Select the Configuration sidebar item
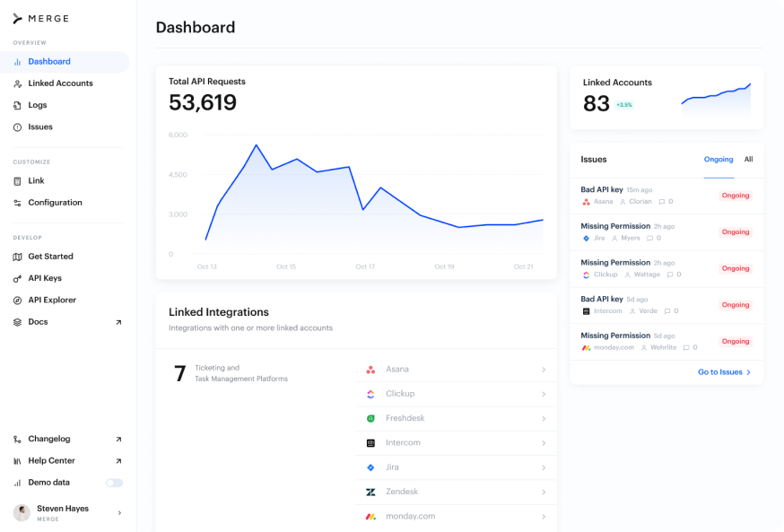The height and width of the screenshot is (532, 784). [x=55, y=203]
